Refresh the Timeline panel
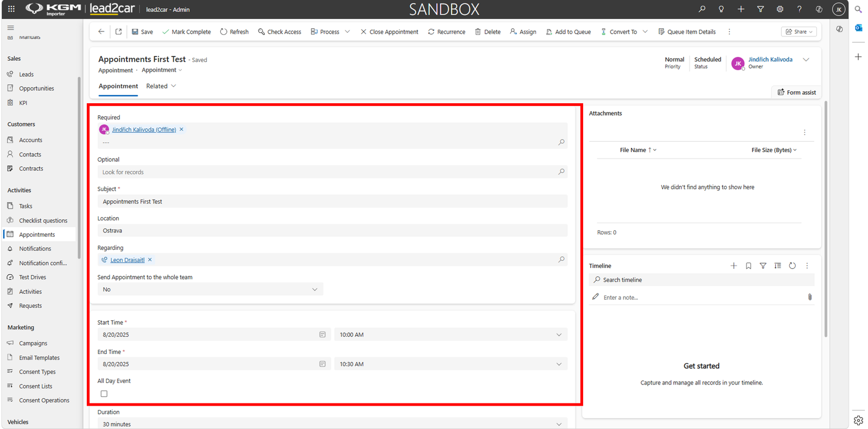The image size is (868, 429). click(792, 266)
